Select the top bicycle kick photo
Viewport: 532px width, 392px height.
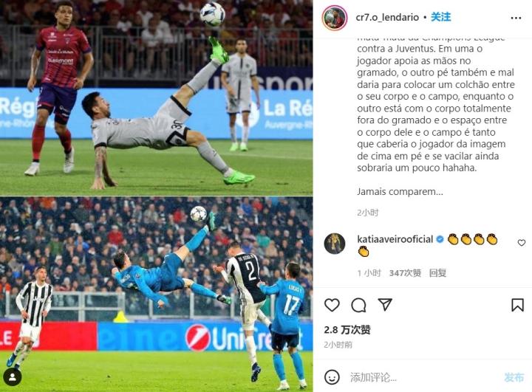pos(156,97)
